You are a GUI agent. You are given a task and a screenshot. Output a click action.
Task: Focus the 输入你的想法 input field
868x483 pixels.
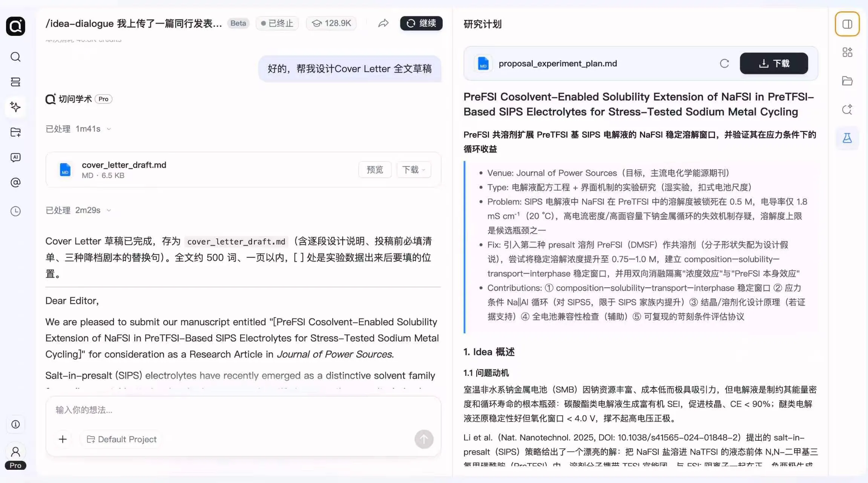click(243, 410)
